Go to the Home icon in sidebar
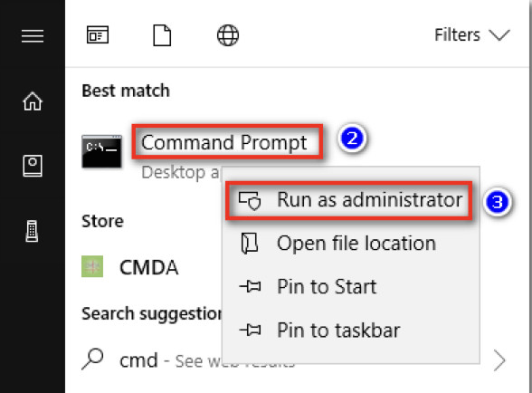The width and height of the screenshot is (532, 393). click(33, 101)
